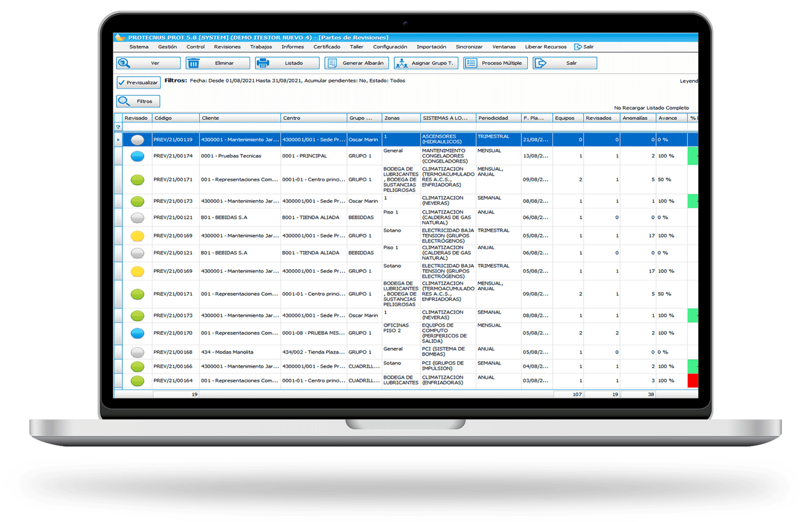The height and width of the screenshot is (522, 812).
Task: Open the Taller menu
Action: pyautogui.click(x=357, y=47)
